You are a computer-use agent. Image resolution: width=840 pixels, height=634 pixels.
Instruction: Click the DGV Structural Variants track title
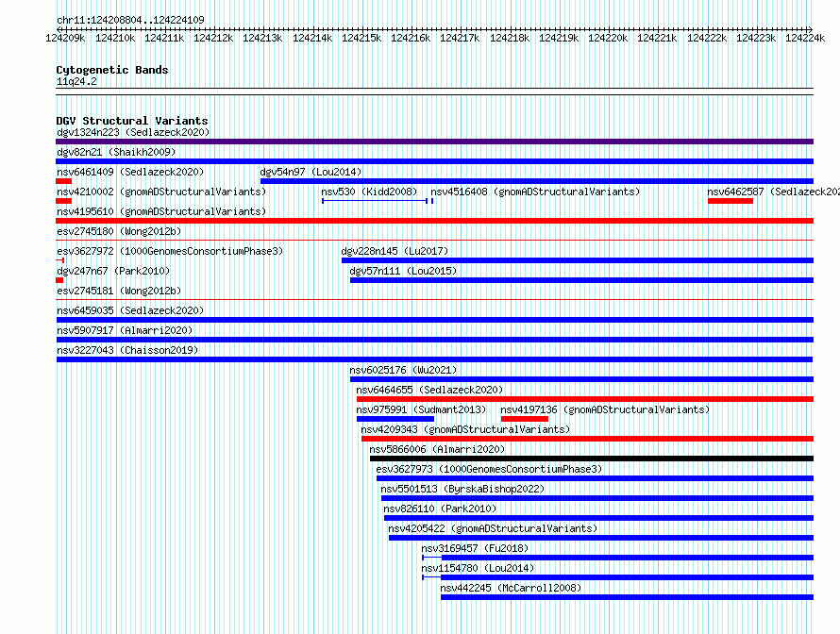(x=132, y=121)
